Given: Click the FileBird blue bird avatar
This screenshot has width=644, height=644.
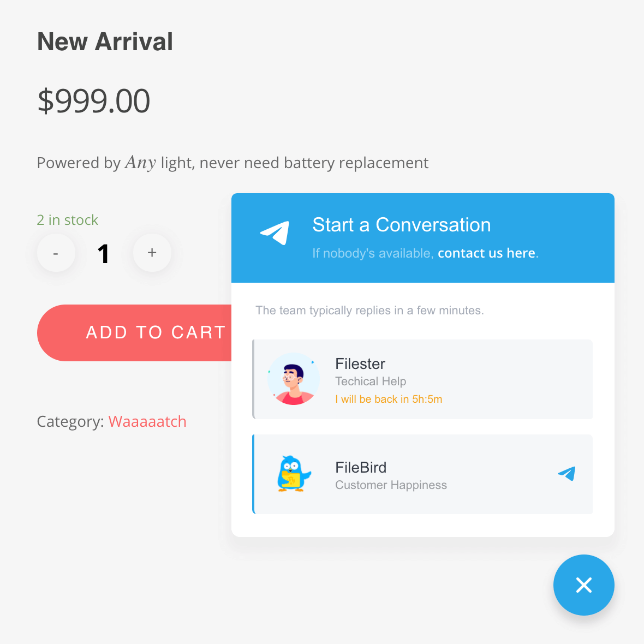Looking at the screenshot, I should (x=293, y=474).
